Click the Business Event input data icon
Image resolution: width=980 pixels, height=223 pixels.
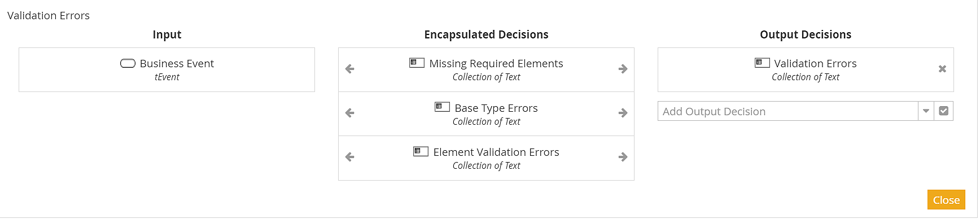pos(128,63)
